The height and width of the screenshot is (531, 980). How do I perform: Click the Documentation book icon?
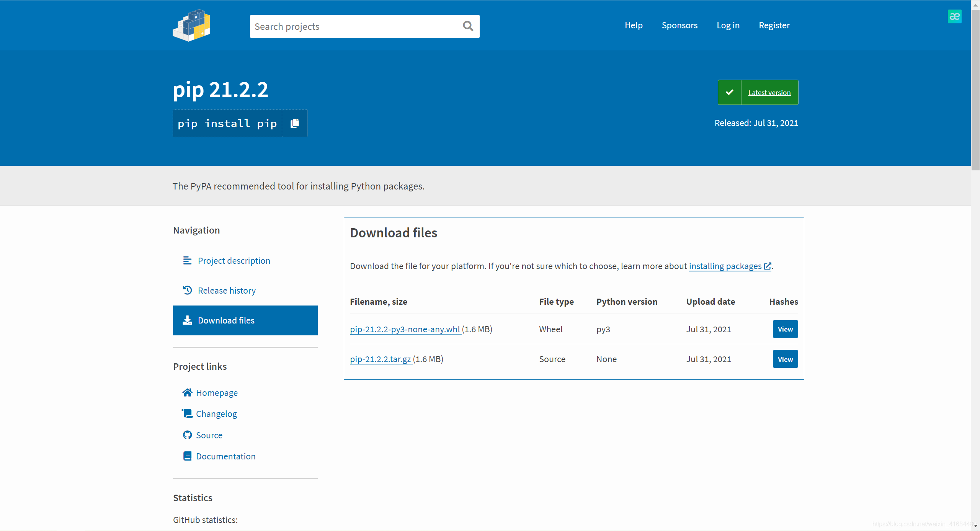click(x=187, y=456)
